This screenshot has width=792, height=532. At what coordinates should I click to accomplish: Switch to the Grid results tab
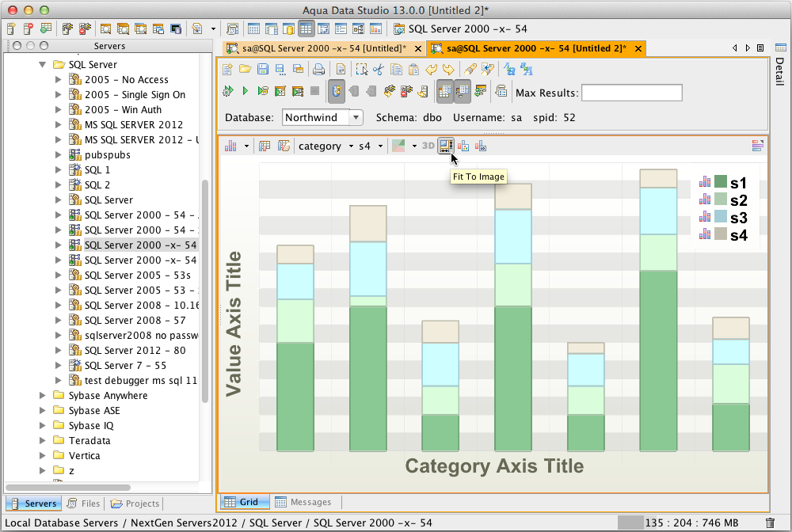click(246, 502)
